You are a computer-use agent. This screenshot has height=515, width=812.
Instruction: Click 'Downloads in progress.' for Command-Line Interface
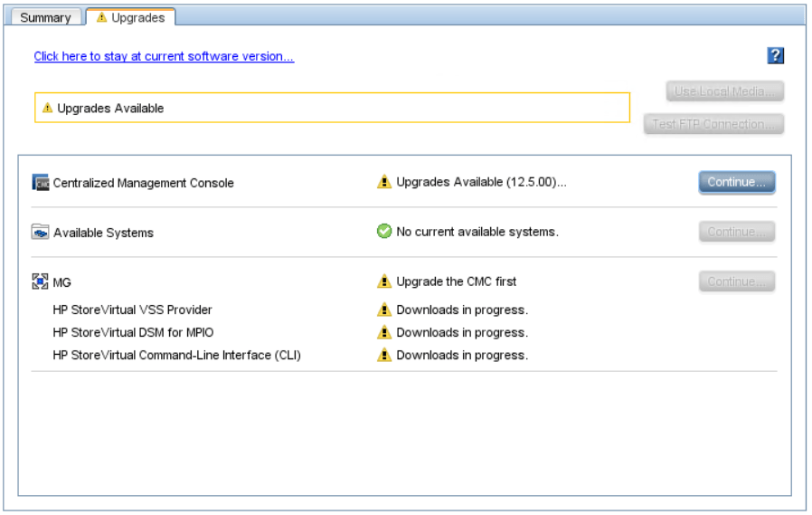tap(462, 356)
